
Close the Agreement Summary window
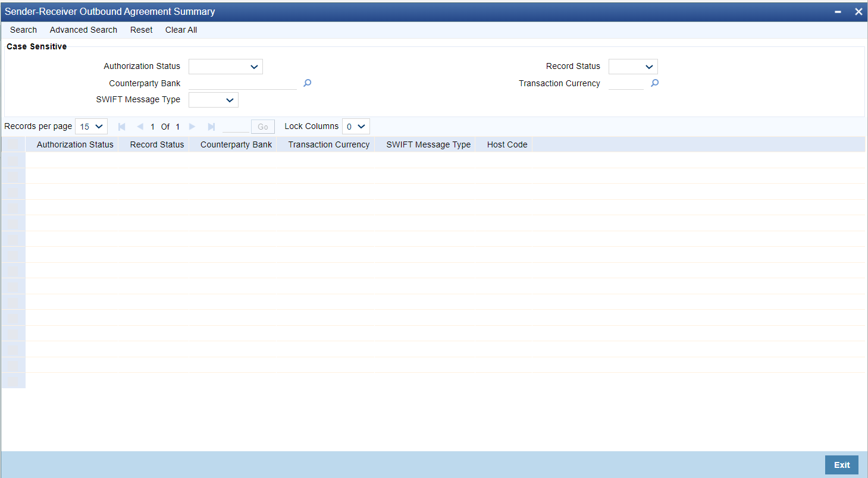pyautogui.click(x=858, y=11)
